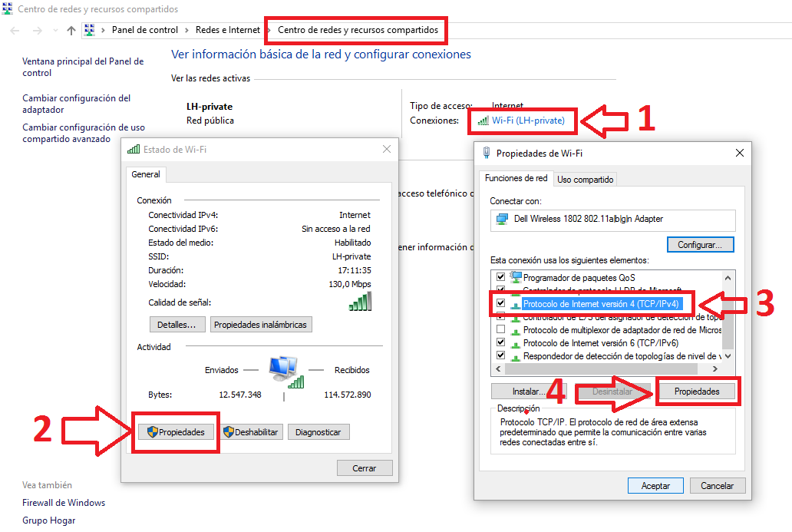This screenshot has height=532, width=792.
Task: Click the Dell Wireless 1802 adapter field
Action: pyautogui.click(x=612, y=220)
